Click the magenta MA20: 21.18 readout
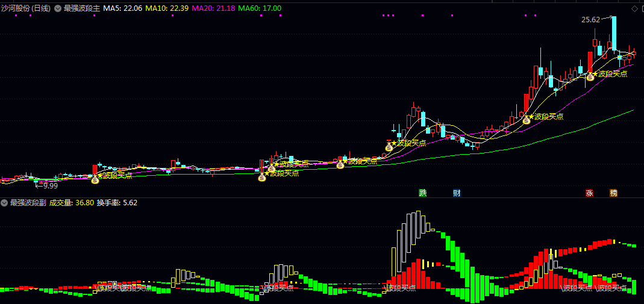Image resolution: width=644 pixels, height=304 pixels. (x=214, y=8)
